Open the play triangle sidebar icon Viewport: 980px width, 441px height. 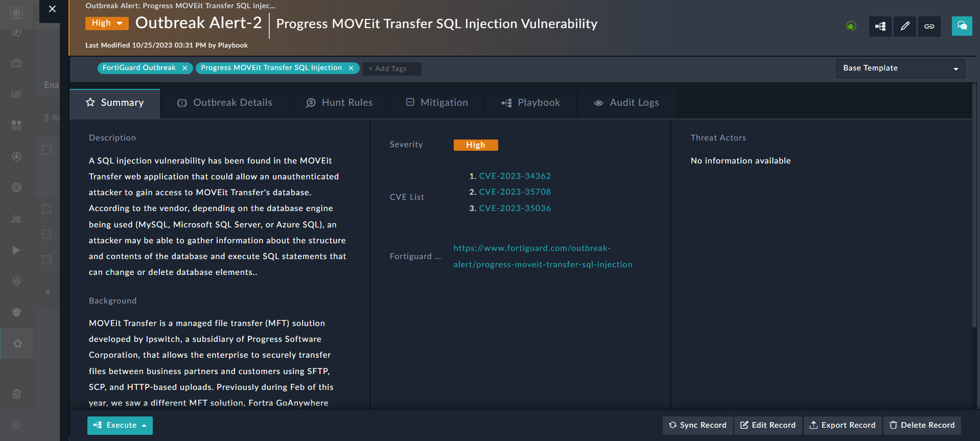(x=16, y=250)
